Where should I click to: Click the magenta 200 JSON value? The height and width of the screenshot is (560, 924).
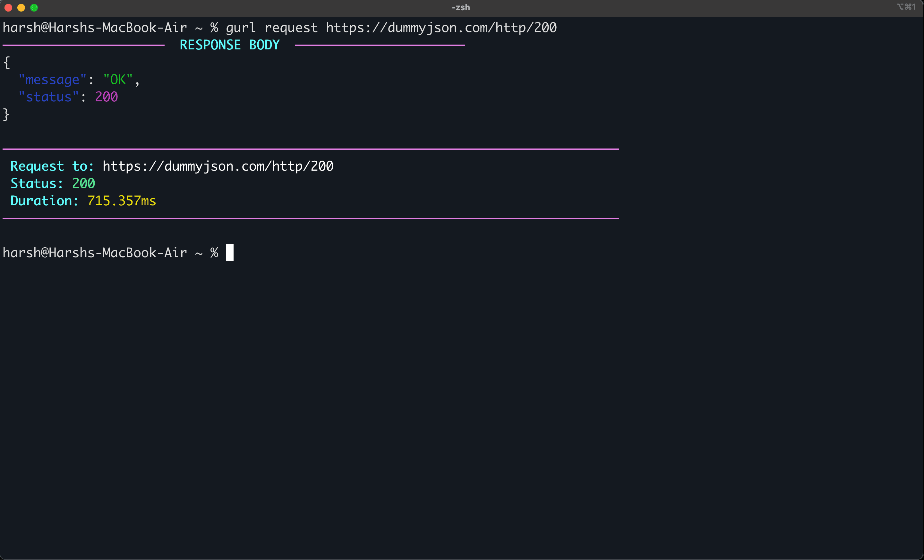[x=107, y=97]
